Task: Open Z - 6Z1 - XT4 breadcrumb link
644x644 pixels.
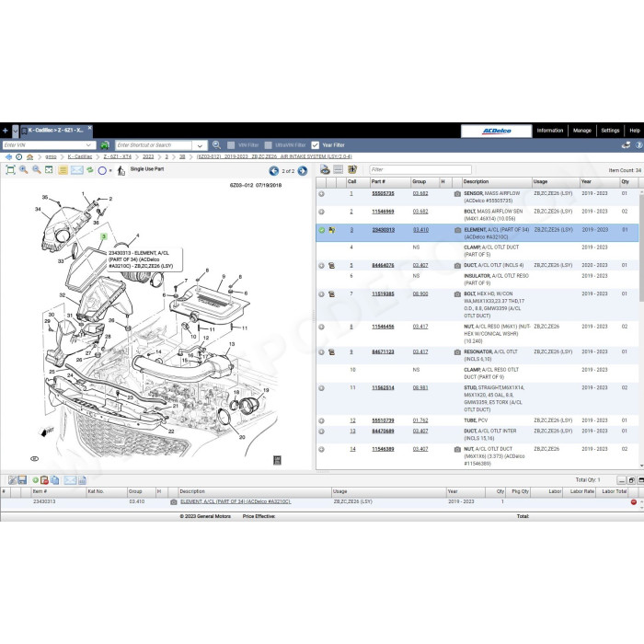Action: tap(118, 157)
